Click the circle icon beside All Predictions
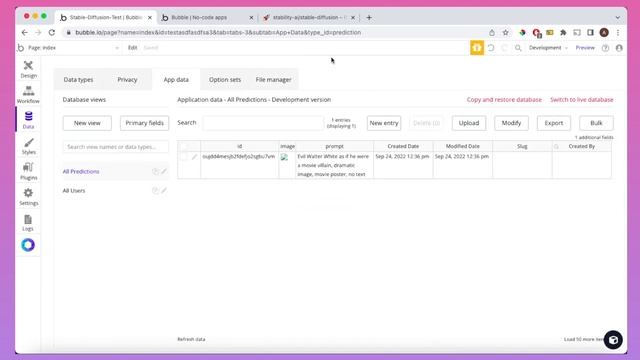Image resolution: width=640 pixels, height=360 pixels. pos(155,171)
